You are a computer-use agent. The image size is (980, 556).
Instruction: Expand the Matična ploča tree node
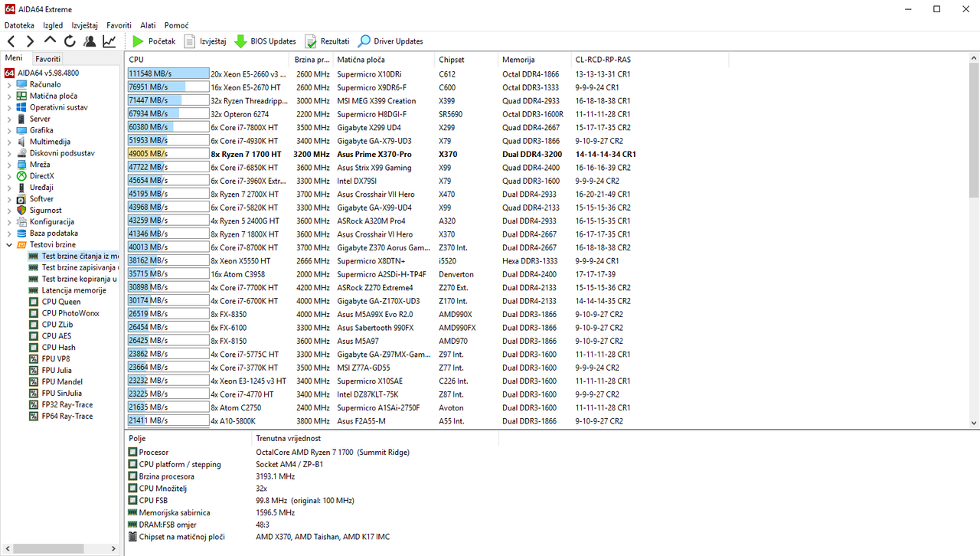click(x=9, y=96)
